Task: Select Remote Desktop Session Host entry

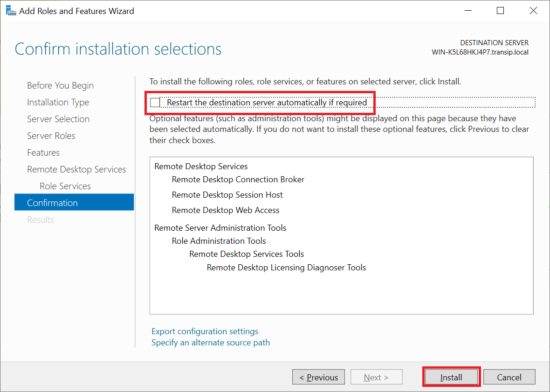Action: click(227, 195)
